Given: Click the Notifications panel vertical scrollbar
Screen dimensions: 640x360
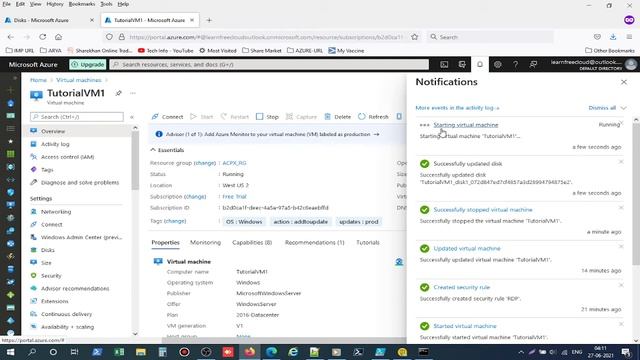Looking at the screenshot, I should [636, 194].
